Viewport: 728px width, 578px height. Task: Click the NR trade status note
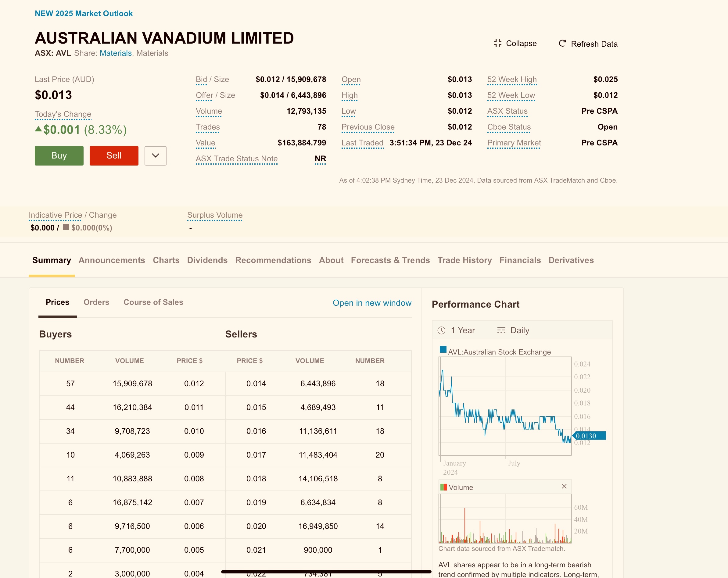[320, 159]
